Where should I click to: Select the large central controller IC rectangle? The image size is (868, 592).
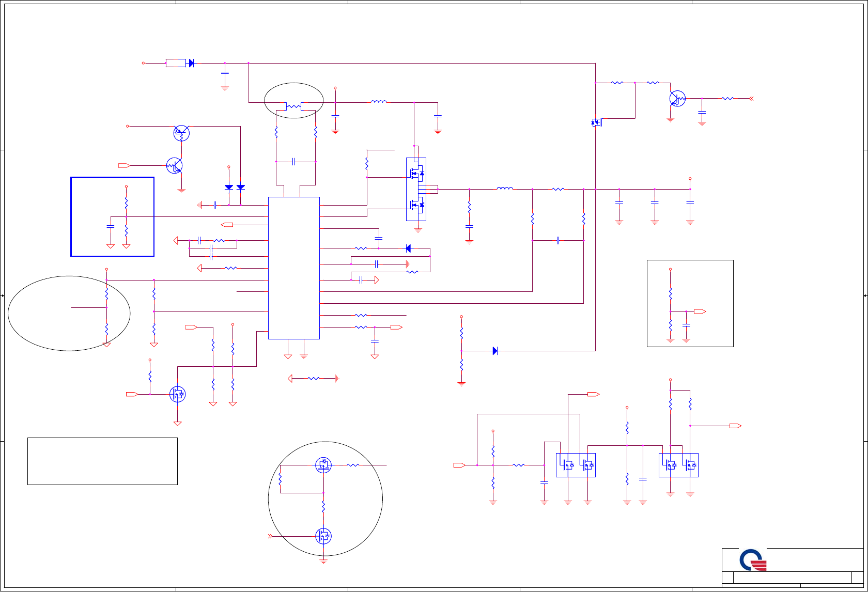tap(294, 268)
